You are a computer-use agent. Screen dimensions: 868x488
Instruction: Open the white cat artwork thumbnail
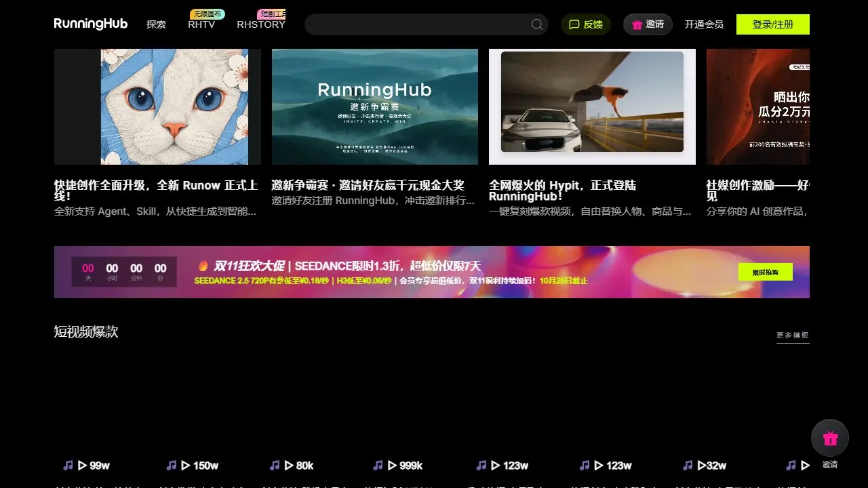pos(157,106)
